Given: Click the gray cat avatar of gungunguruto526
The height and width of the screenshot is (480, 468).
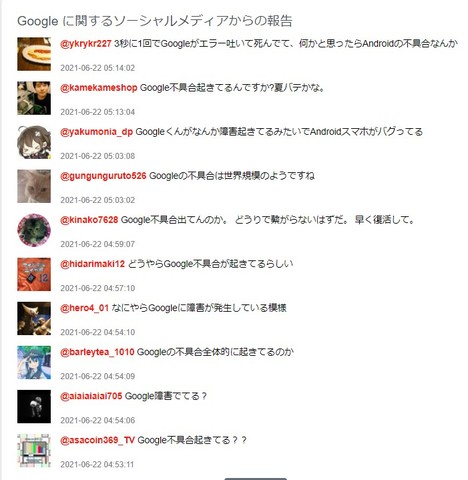Looking at the screenshot, I should coord(34,186).
